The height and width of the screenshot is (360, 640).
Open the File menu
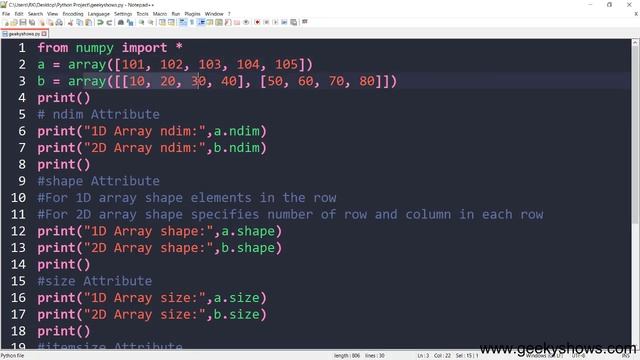pyautogui.click(x=6, y=14)
